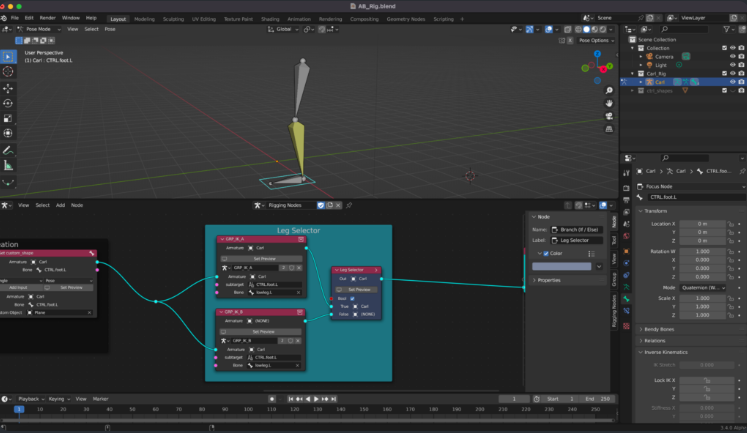This screenshot has height=433, width=747.
Task: Click the zoom magnifier viewport icon
Action: point(609,89)
